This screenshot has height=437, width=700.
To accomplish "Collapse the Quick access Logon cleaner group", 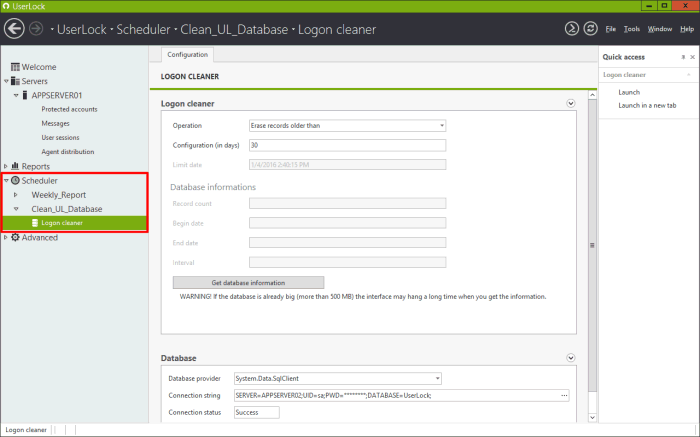I will pos(688,75).
